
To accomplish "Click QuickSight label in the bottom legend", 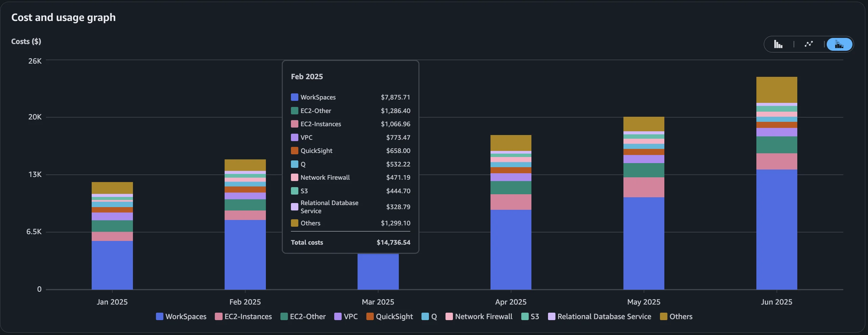I will 394,316.
